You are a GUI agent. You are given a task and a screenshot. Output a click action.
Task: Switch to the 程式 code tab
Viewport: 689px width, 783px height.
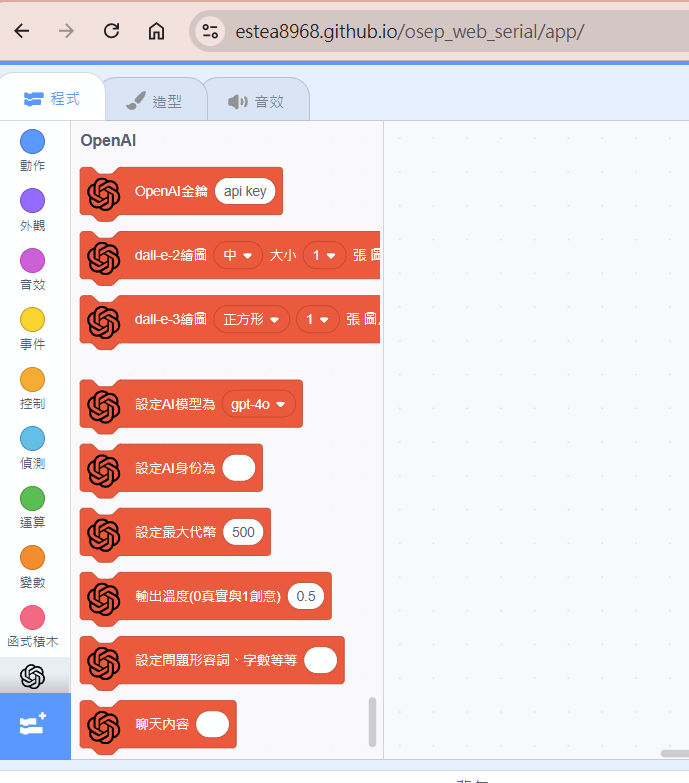[52, 98]
